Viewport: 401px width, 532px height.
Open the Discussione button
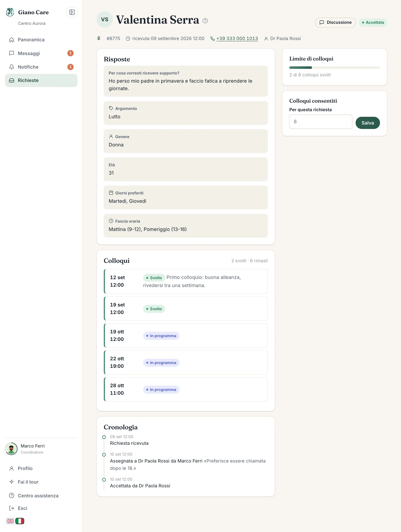pyautogui.click(x=335, y=22)
